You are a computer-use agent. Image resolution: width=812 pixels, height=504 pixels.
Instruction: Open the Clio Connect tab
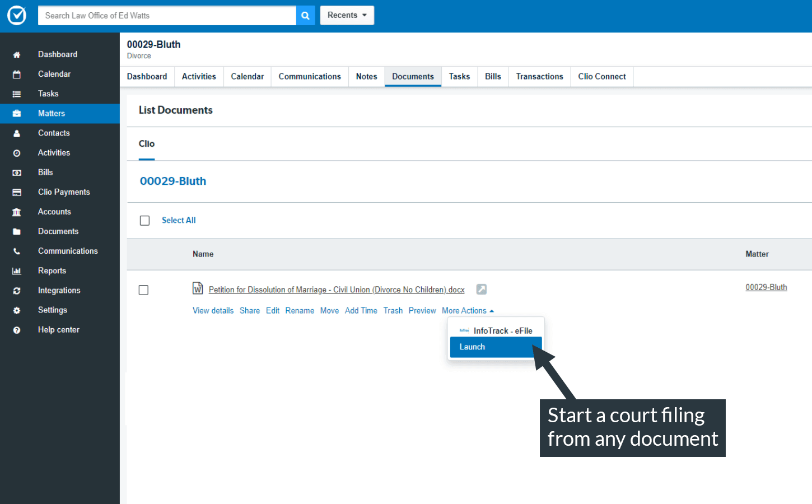pyautogui.click(x=601, y=77)
